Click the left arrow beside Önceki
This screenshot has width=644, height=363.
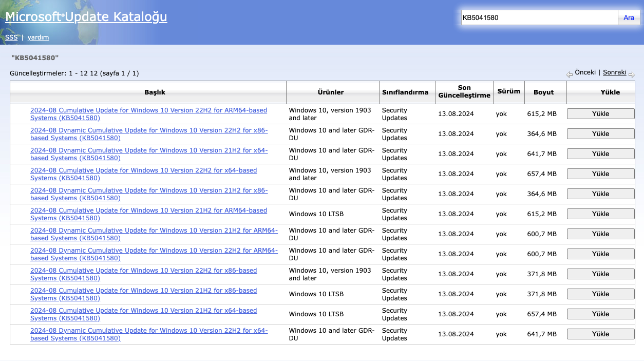coord(569,74)
